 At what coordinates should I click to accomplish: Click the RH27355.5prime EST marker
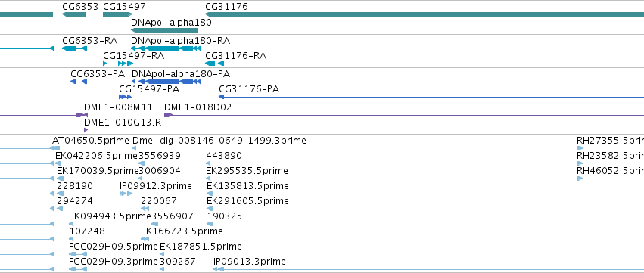click(x=580, y=148)
